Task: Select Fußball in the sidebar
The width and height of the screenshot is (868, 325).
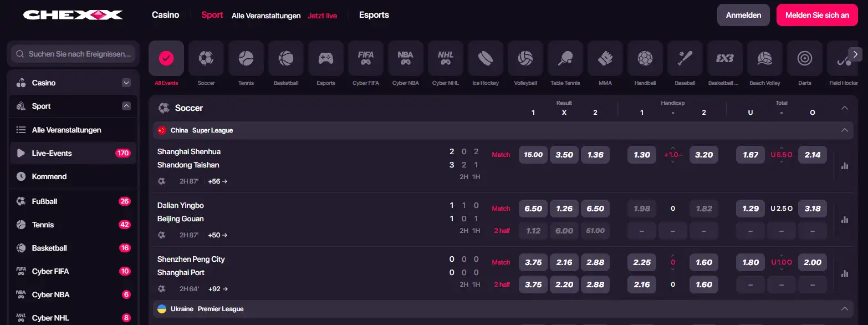Action: [x=73, y=201]
